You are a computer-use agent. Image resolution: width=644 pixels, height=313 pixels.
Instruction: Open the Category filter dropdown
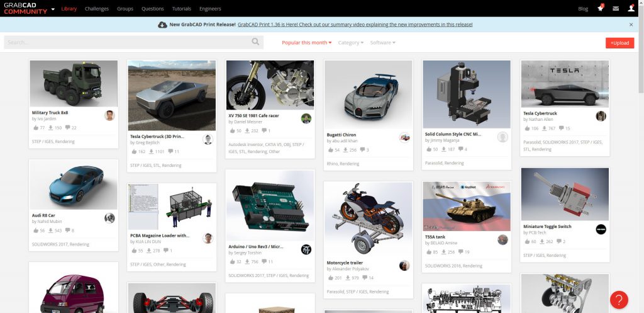(351, 42)
